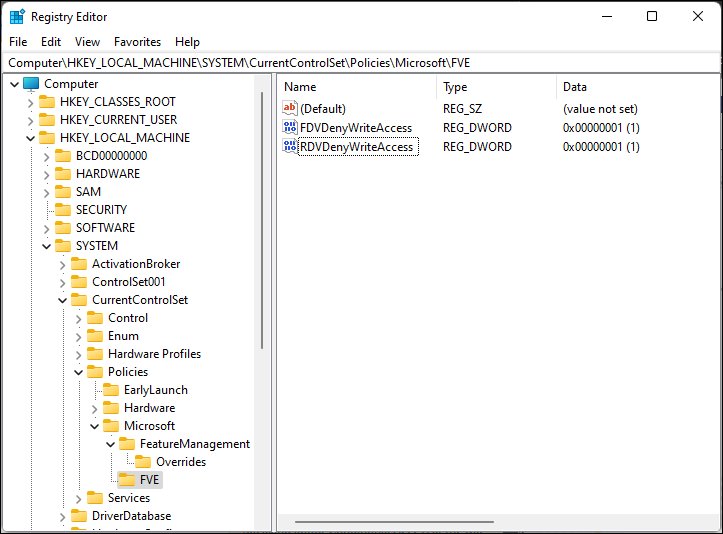The height and width of the screenshot is (534, 723).
Task: Click the SYSTEM folder icon
Action: 63,245
